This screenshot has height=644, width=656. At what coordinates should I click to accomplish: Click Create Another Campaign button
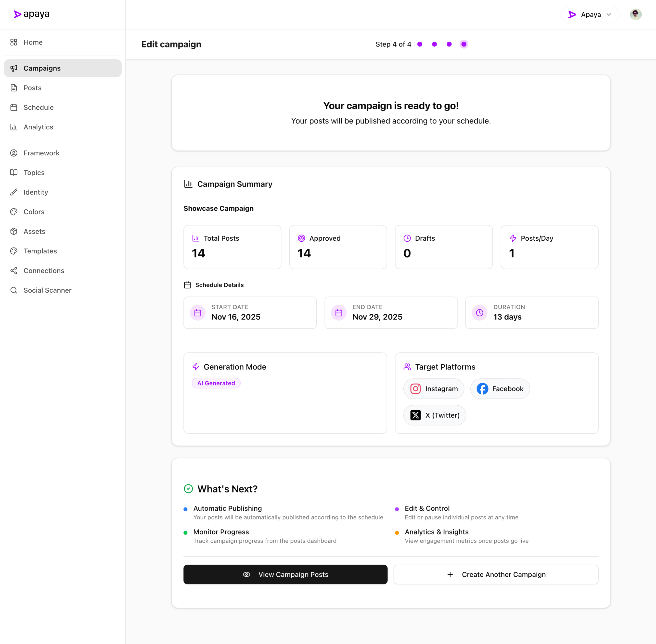pyautogui.click(x=496, y=574)
